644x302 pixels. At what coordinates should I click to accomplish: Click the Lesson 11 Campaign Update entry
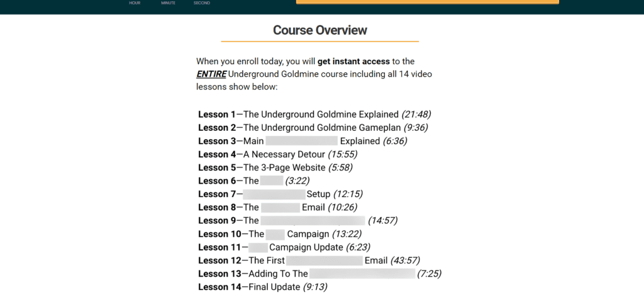tap(284, 247)
